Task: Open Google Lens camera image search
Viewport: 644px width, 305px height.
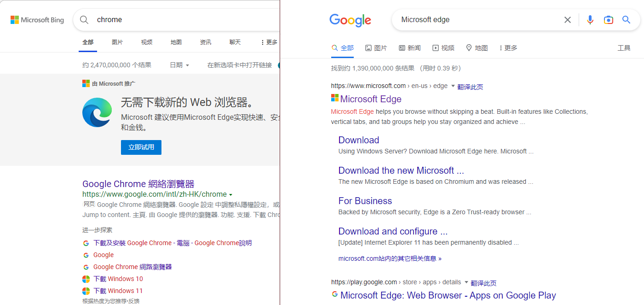Action: click(608, 20)
